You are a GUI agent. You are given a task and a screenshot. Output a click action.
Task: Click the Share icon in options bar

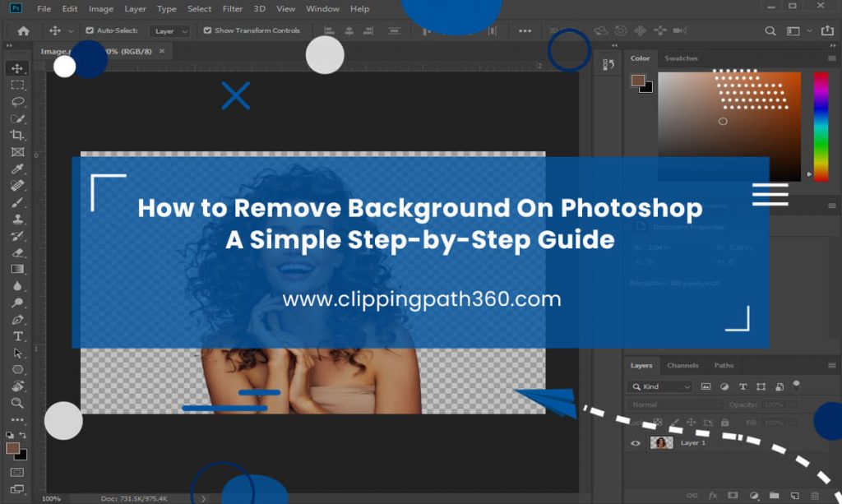coord(827,30)
